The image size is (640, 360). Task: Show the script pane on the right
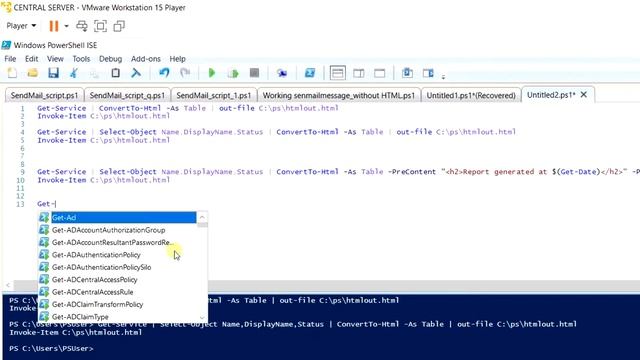click(x=359, y=73)
